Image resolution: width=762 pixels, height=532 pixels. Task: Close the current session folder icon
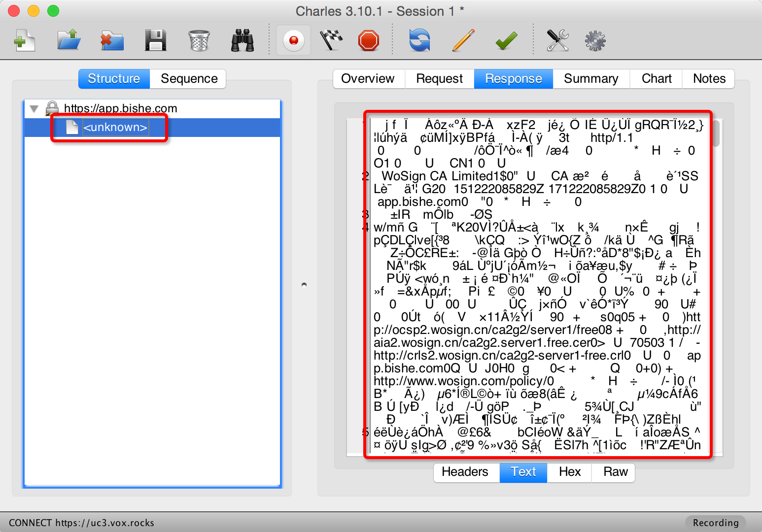112,40
